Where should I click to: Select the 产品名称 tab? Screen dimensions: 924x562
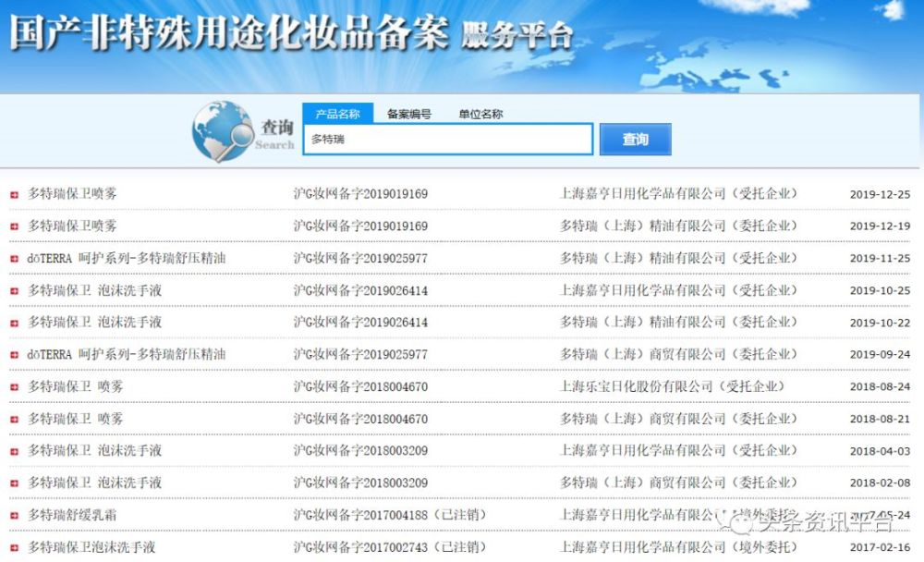pyautogui.click(x=338, y=114)
